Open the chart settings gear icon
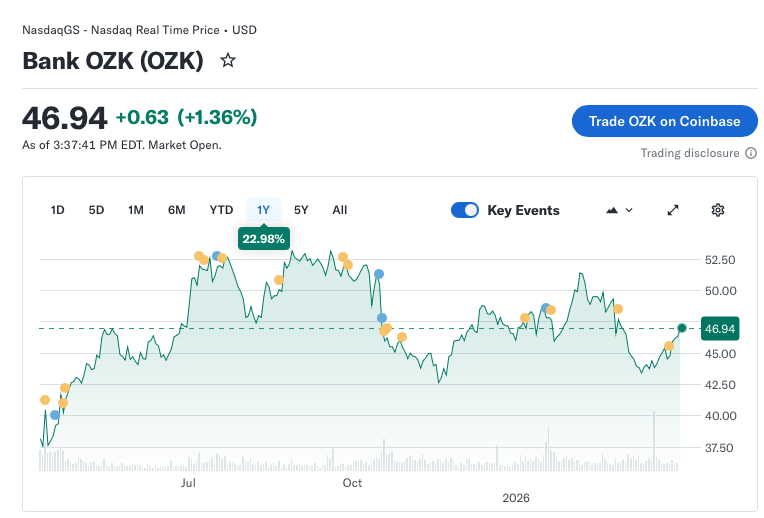 click(x=717, y=210)
